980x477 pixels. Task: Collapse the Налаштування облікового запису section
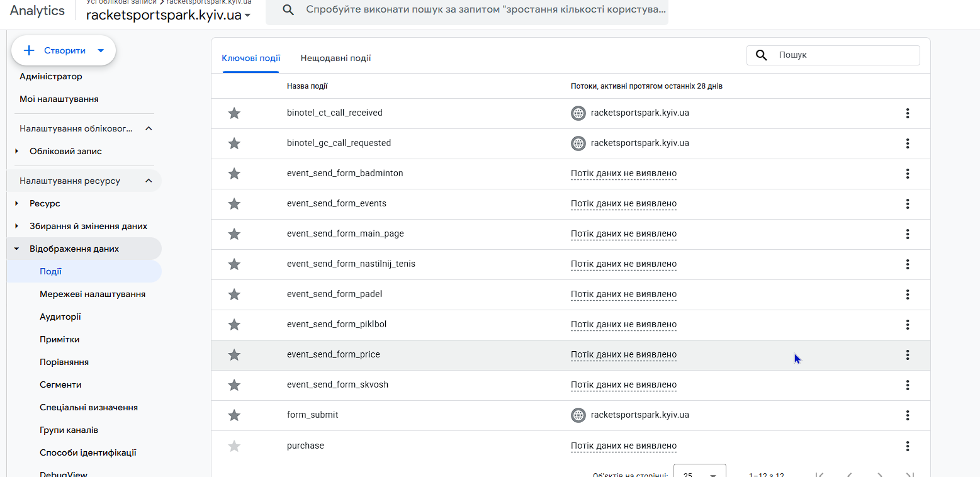149,129
